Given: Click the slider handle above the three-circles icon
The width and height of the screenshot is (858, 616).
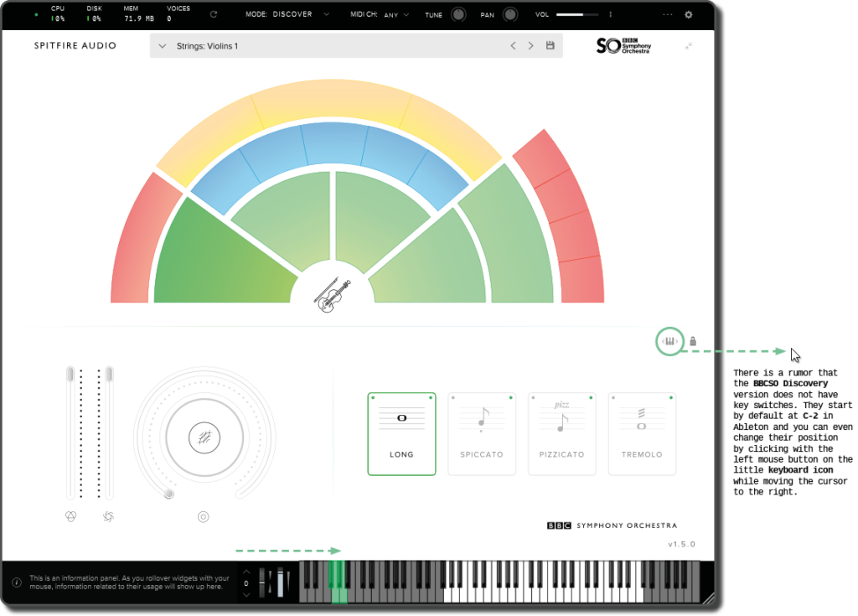Looking at the screenshot, I should coord(70,374).
